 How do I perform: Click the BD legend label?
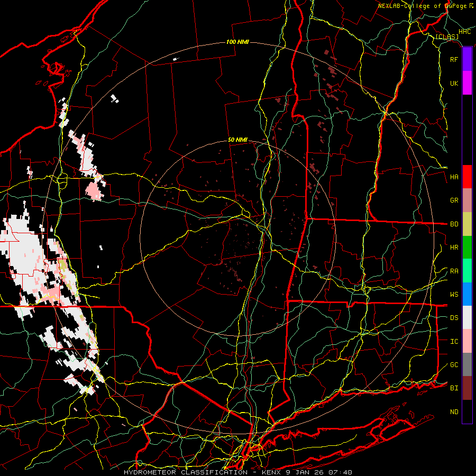point(454,224)
